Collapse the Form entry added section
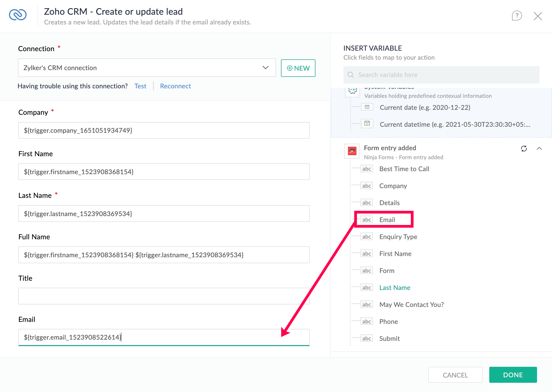 tap(539, 148)
